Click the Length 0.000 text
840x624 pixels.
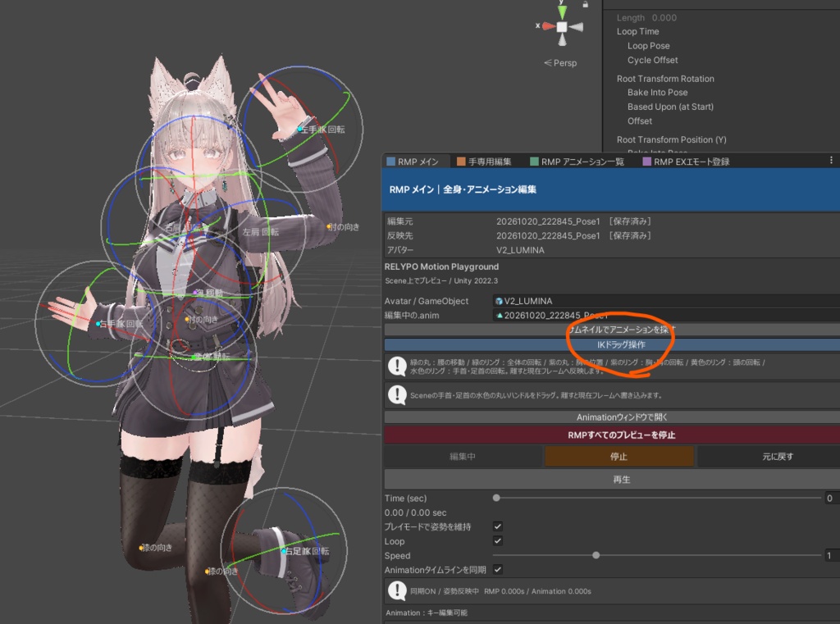(x=646, y=18)
